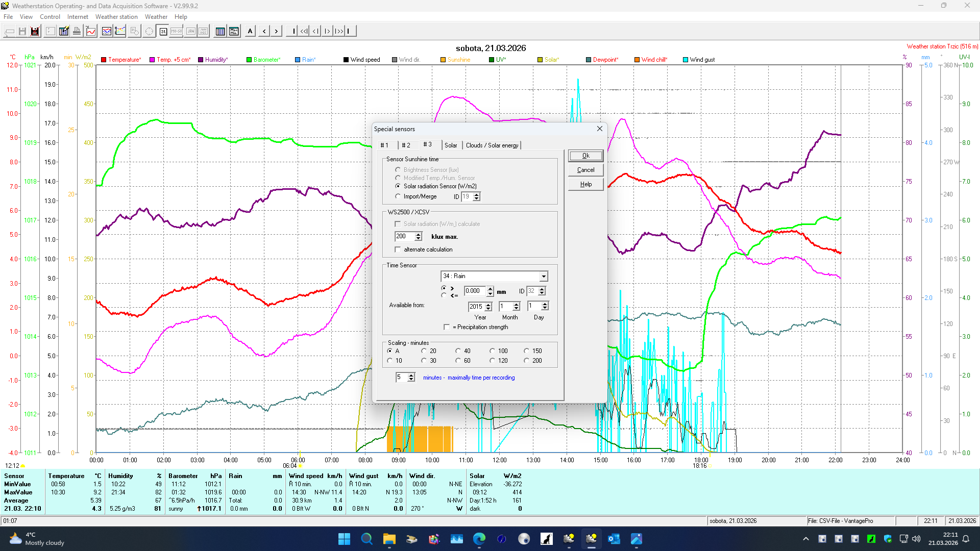This screenshot has height=551, width=980.
Task: Enable the Precipitation strength checkbox
Action: (447, 327)
